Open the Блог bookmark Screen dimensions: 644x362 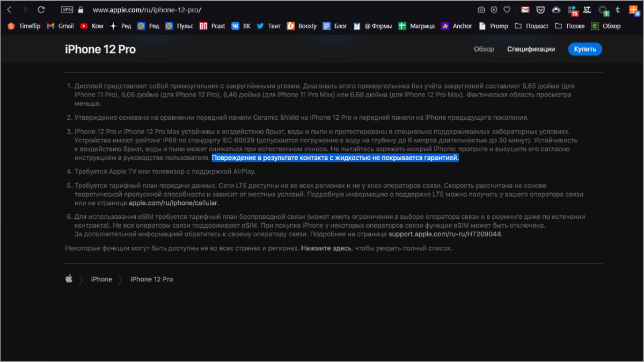coord(335,26)
